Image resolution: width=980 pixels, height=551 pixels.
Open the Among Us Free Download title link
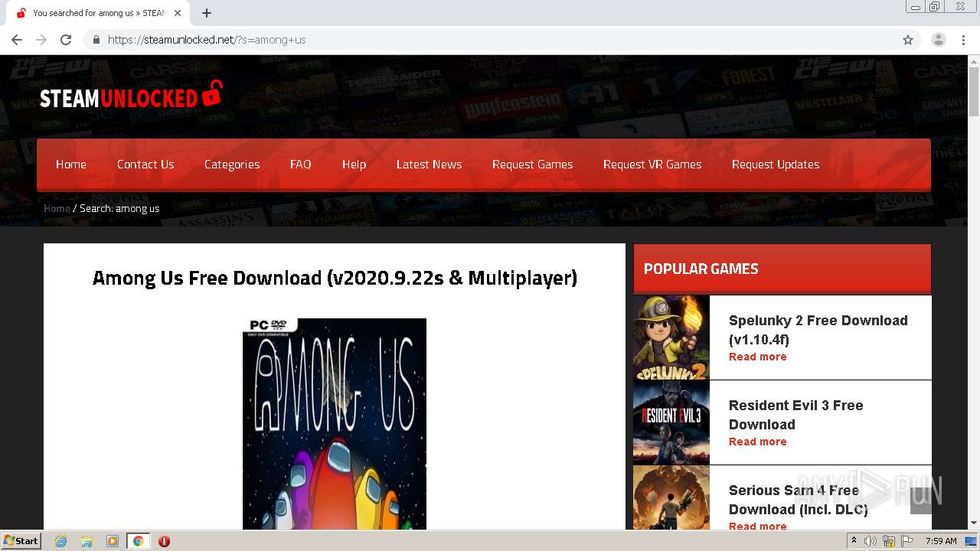coord(335,278)
